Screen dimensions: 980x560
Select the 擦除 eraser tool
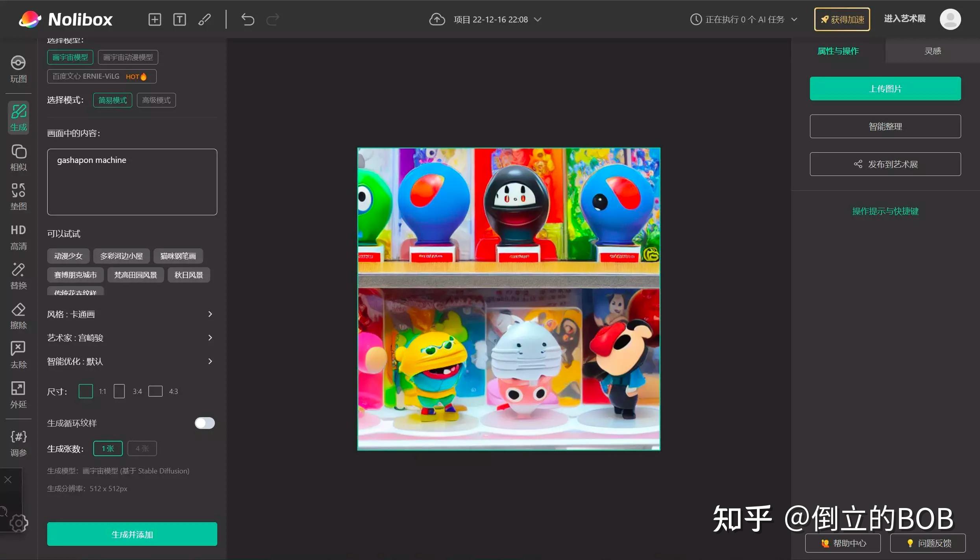(18, 316)
